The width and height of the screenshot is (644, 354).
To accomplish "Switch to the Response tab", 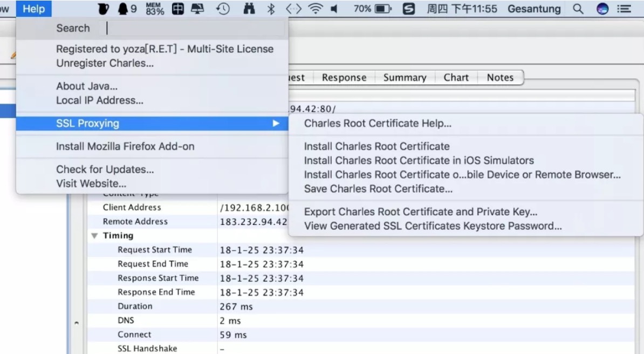I will point(344,78).
